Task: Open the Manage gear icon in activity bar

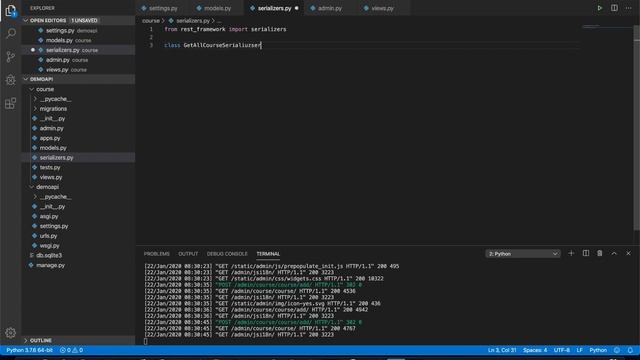Action: click(11, 333)
